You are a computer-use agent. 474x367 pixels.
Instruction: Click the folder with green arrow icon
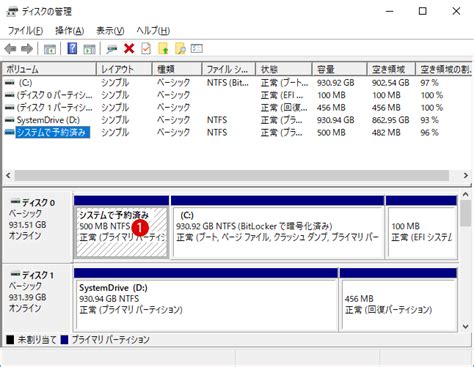[x=163, y=49]
